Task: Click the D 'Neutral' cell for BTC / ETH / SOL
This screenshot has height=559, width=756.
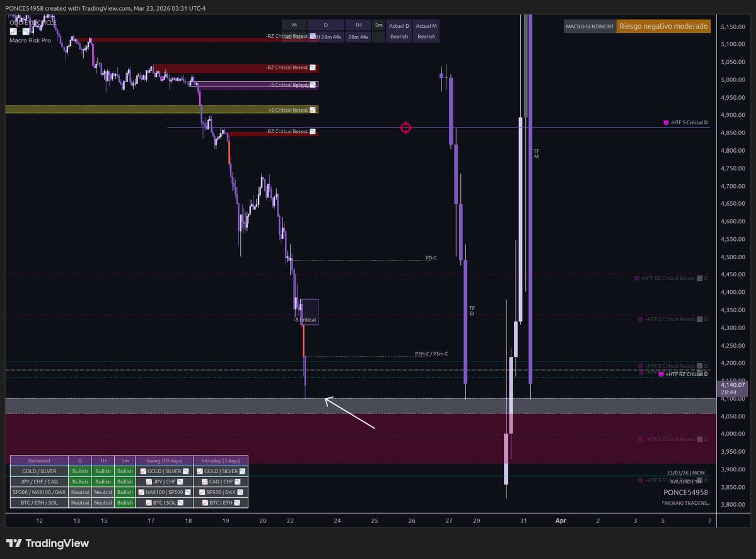Action: (x=80, y=503)
